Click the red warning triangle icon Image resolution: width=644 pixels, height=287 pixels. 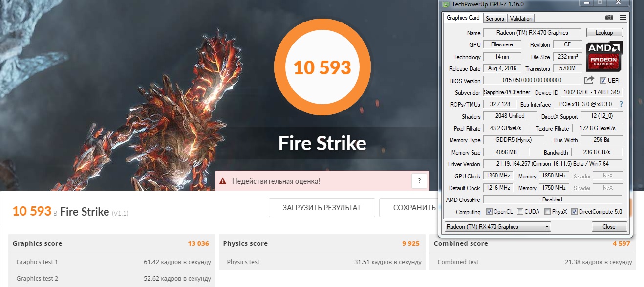pos(223,181)
